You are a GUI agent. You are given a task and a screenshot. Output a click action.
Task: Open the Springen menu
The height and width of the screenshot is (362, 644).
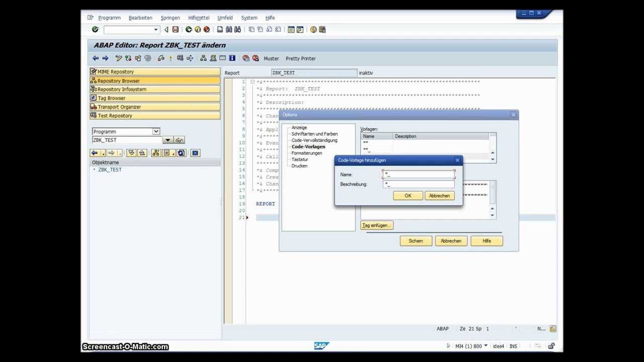[170, 18]
